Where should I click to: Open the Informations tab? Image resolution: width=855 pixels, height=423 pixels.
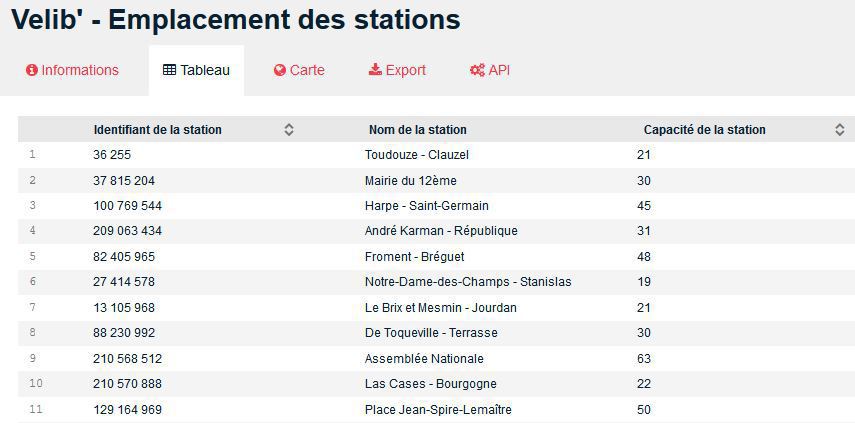point(79,71)
